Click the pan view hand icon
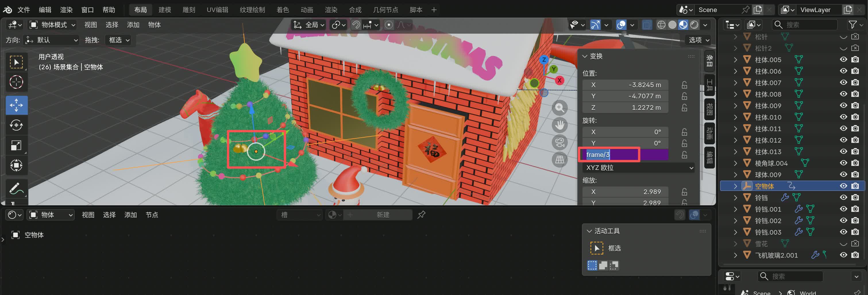The height and width of the screenshot is (295, 868). point(560,125)
